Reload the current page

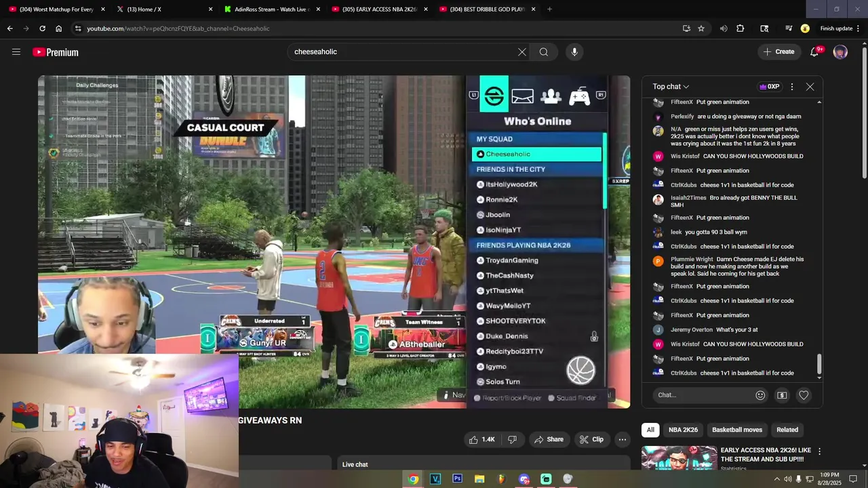point(42,28)
